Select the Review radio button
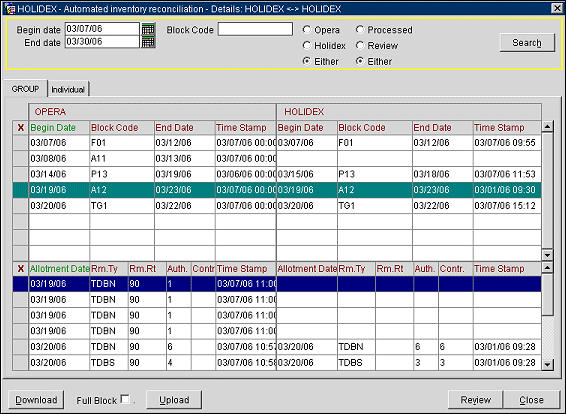This screenshot has width=566, height=414. (360, 45)
